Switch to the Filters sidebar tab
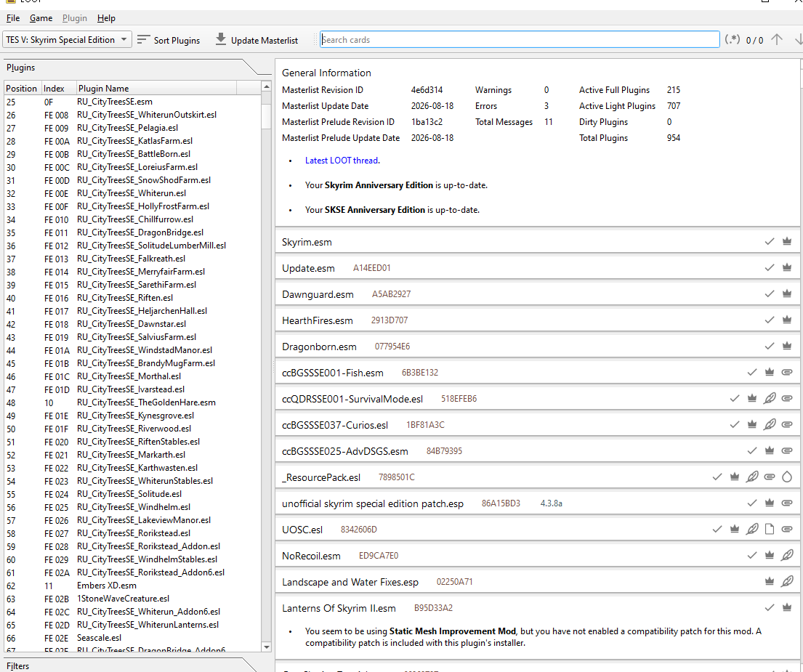The width and height of the screenshot is (803, 672). click(x=17, y=666)
